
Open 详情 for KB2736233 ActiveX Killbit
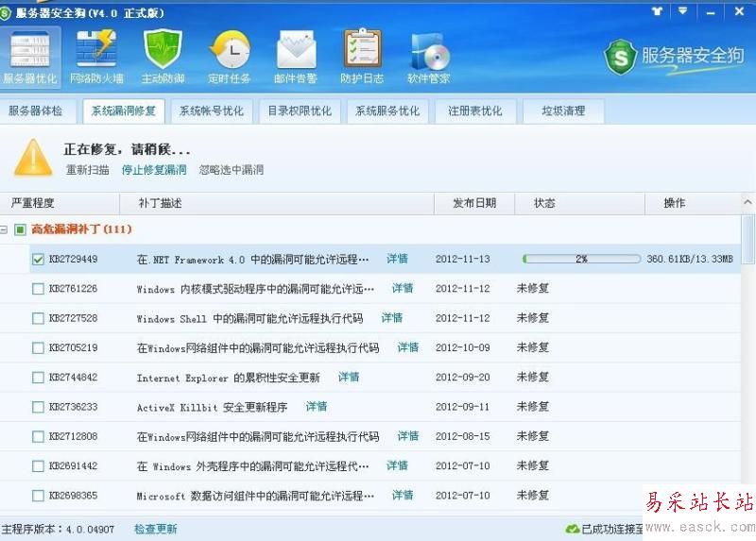pyautogui.click(x=317, y=407)
